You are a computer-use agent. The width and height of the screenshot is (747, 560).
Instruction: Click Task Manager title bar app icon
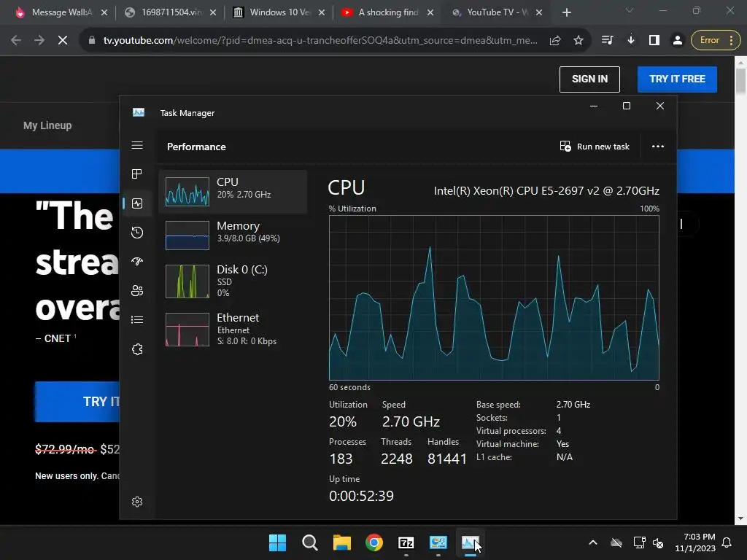pyautogui.click(x=139, y=112)
